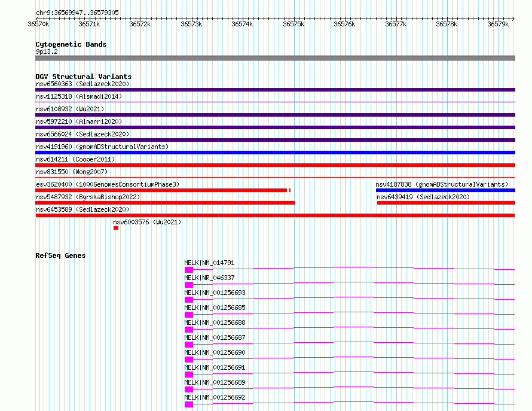The width and height of the screenshot is (532, 411).
Task: Click the 36571k ruler tick label
Action: tap(89, 24)
